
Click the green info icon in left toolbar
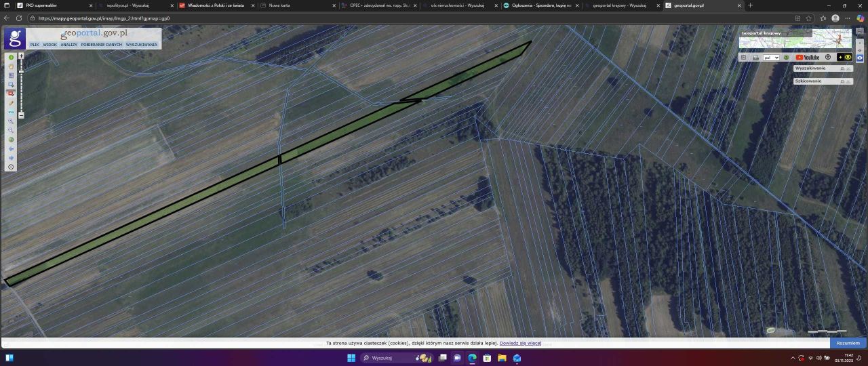[x=11, y=58]
